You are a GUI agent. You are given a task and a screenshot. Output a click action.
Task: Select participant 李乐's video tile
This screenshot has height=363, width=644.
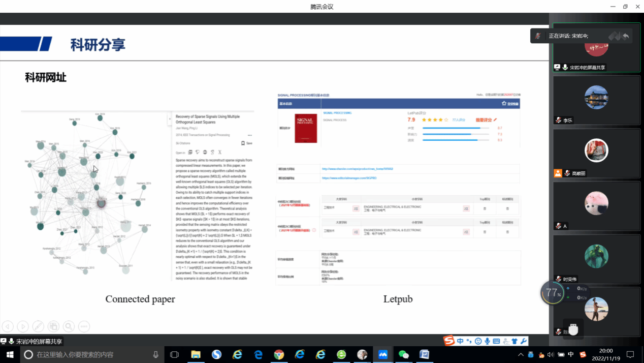[x=596, y=100]
